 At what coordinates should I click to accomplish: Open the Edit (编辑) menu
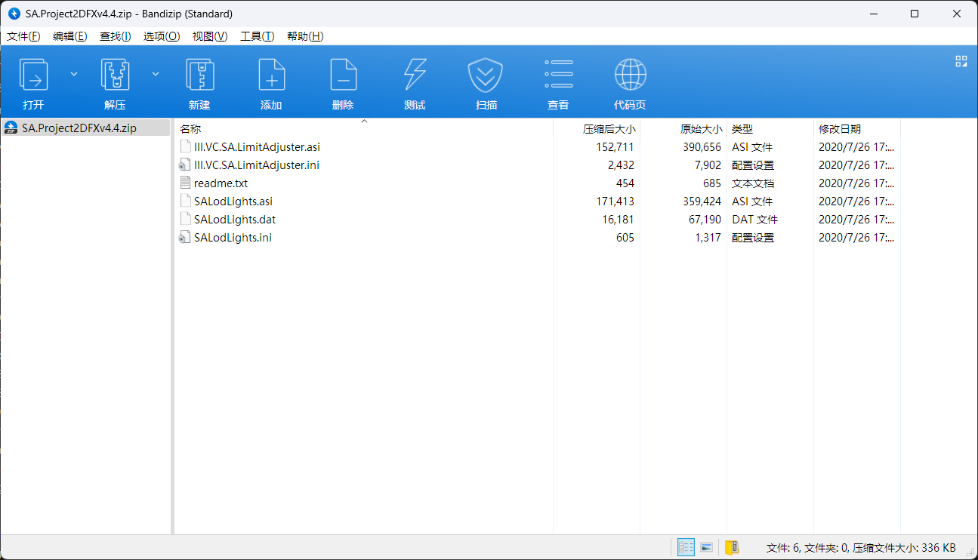(69, 36)
